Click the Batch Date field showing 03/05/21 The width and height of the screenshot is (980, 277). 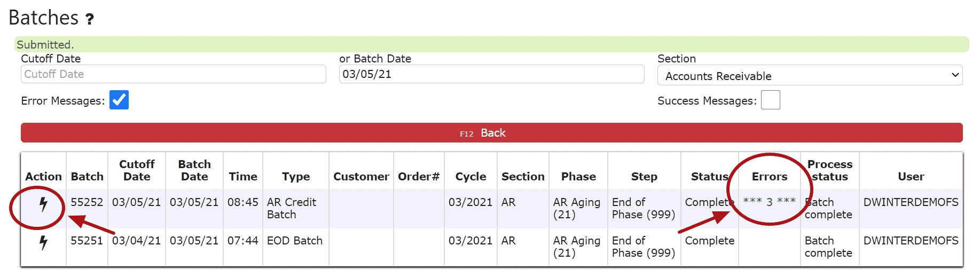coord(491,74)
